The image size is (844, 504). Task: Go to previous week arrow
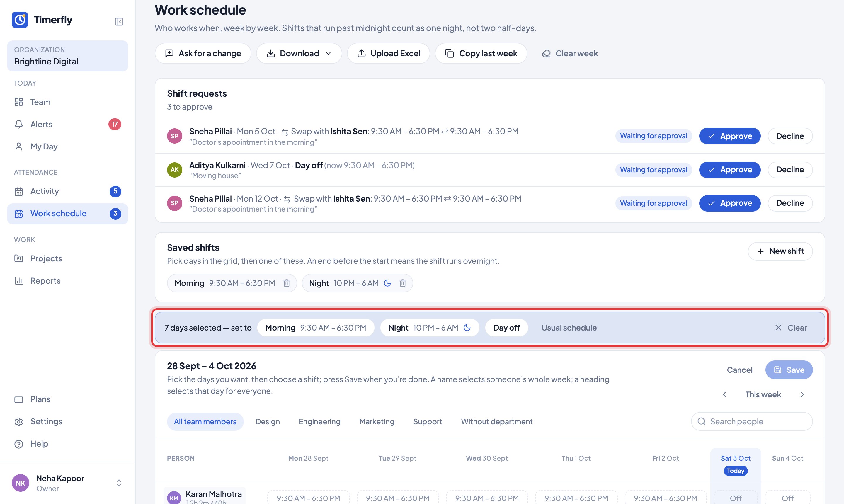tap(724, 394)
